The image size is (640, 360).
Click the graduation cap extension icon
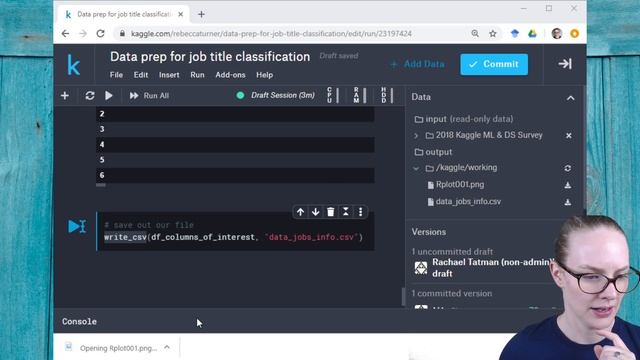point(515,33)
